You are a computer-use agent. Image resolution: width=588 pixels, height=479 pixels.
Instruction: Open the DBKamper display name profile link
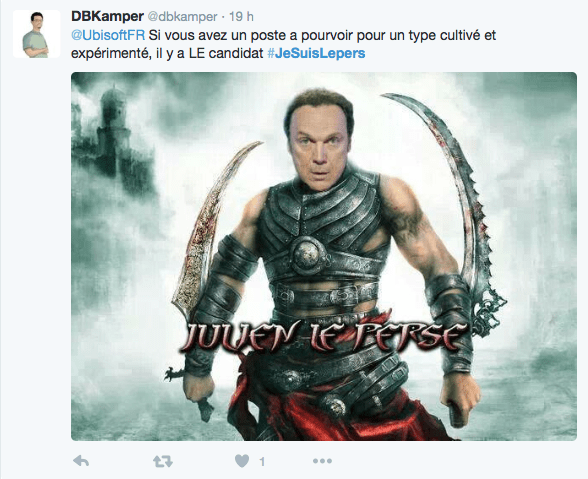click(107, 17)
